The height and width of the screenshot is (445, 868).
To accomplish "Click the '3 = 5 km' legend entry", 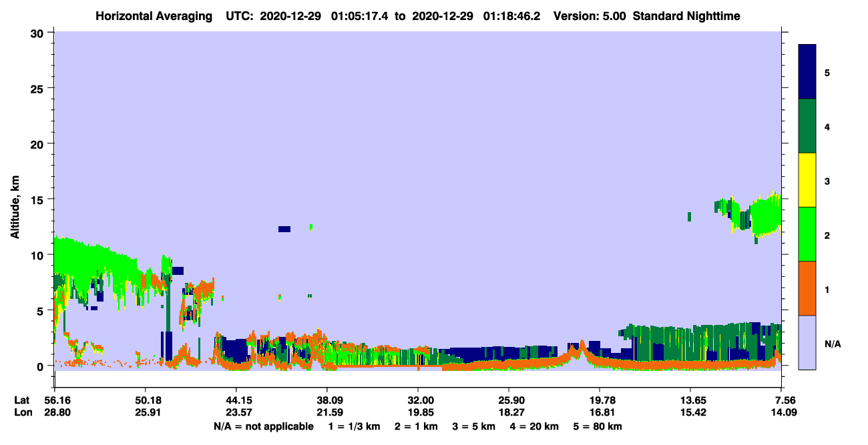I will pos(473,426).
